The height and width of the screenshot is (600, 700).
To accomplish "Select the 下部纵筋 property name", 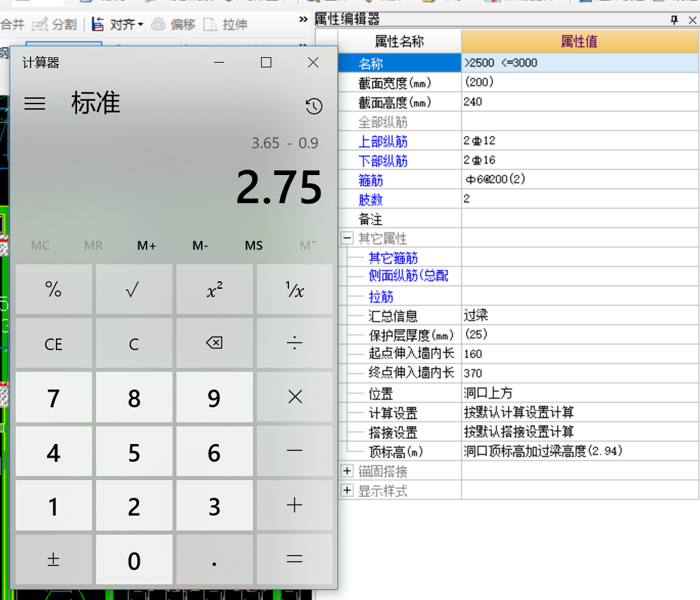I will tap(383, 161).
